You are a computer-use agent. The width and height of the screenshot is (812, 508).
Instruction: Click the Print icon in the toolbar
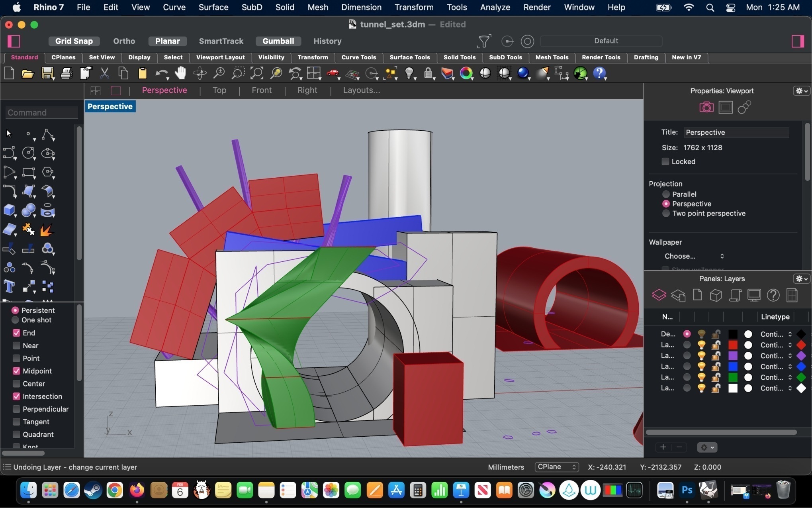tap(67, 73)
